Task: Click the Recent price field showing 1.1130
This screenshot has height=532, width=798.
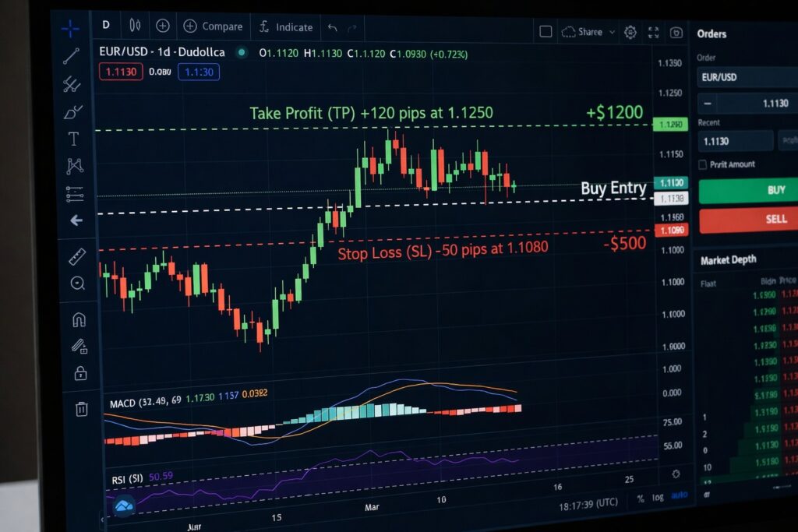Action: point(735,141)
